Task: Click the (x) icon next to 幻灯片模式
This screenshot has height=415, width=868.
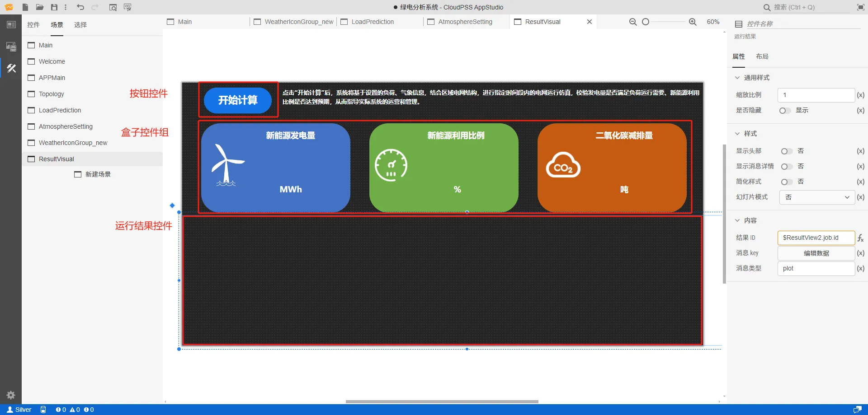Action: 861,197
